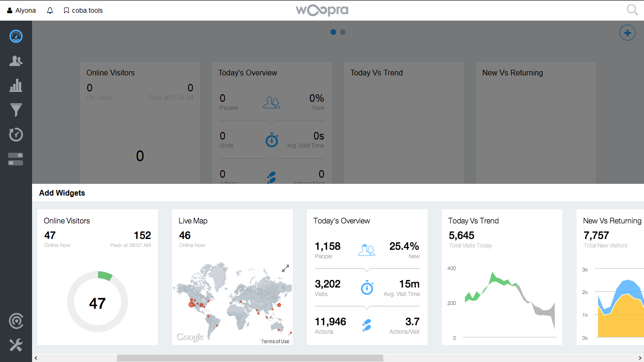This screenshot has height=362, width=644.
Task: Click the plus add widget button
Action: tap(627, 33)
